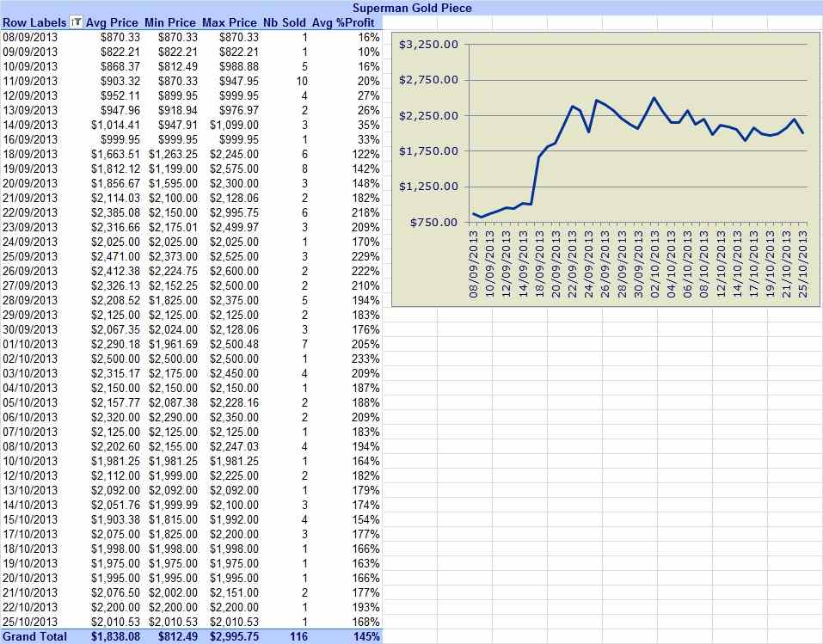823x644 pixels.
Task: Click the 02/10/2013 chart date label
Action: point(654,264)
